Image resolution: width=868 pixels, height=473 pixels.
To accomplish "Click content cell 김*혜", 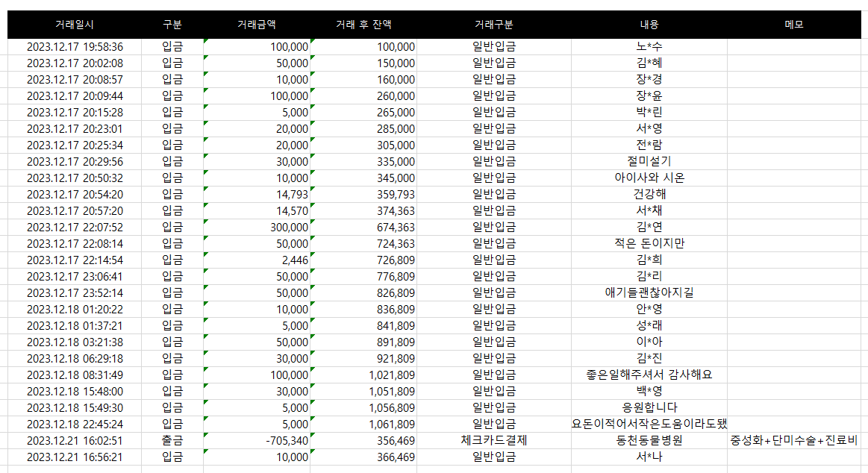I will (x=649, y=63).
